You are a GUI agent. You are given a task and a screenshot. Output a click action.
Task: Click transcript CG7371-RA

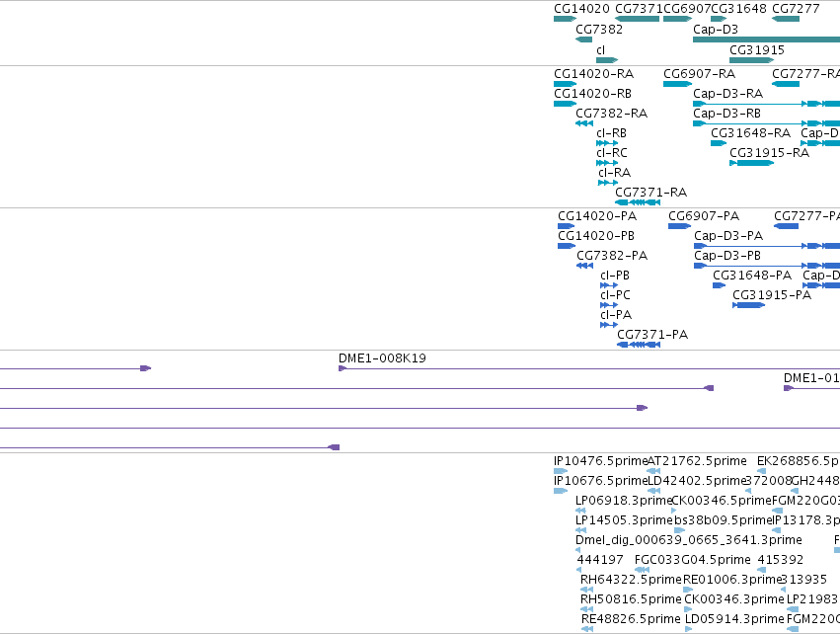tap(638, 203)
